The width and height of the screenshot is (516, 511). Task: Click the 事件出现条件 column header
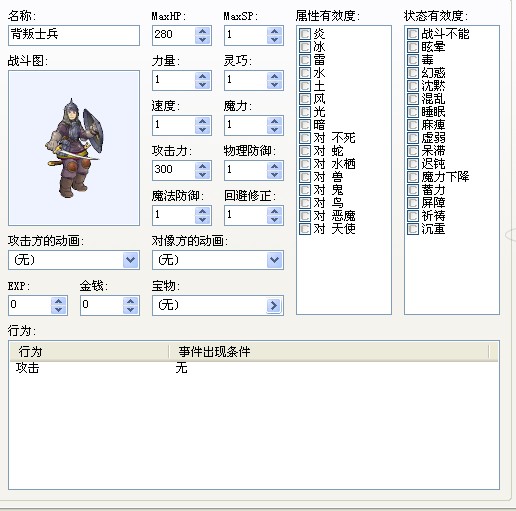click(328, 352)
